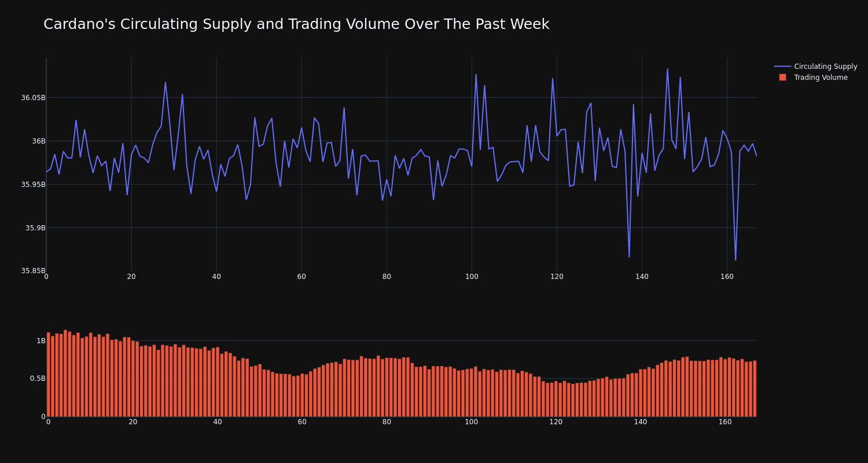Click the supply line peak near hour 28
The height and width of the screenshot is (463, 868).
coord(165,82)
